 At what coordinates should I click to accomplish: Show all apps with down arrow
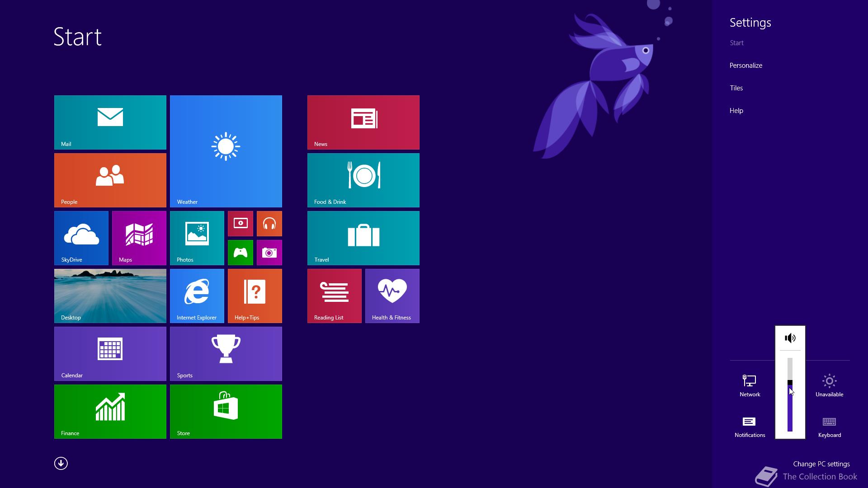tap(61, 464)
